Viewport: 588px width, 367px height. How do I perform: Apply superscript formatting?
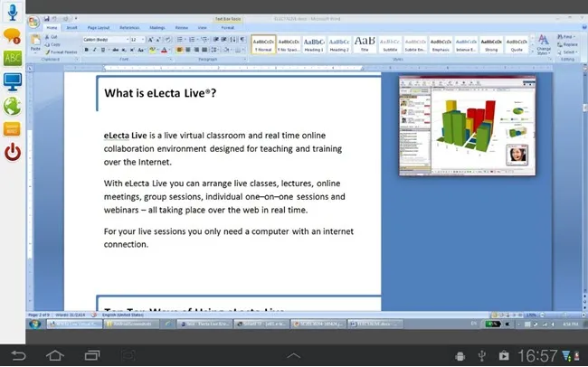132,50
